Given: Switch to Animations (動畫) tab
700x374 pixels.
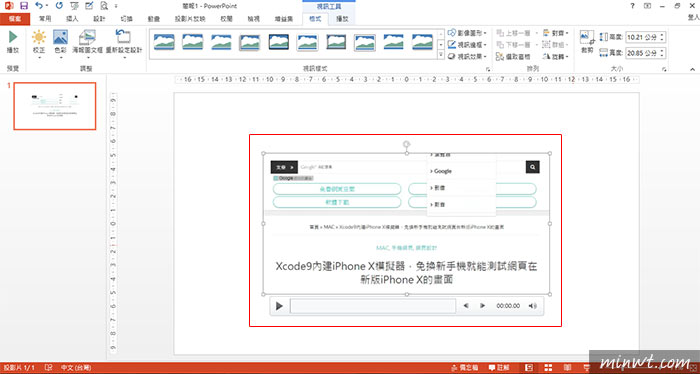Looking at the screenshot, I should 154,19.
